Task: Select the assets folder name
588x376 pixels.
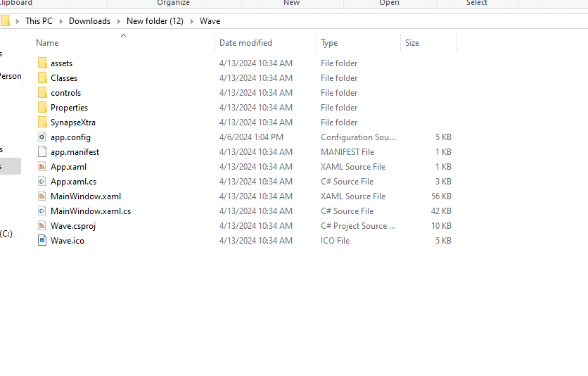Action: pos(61,63)
